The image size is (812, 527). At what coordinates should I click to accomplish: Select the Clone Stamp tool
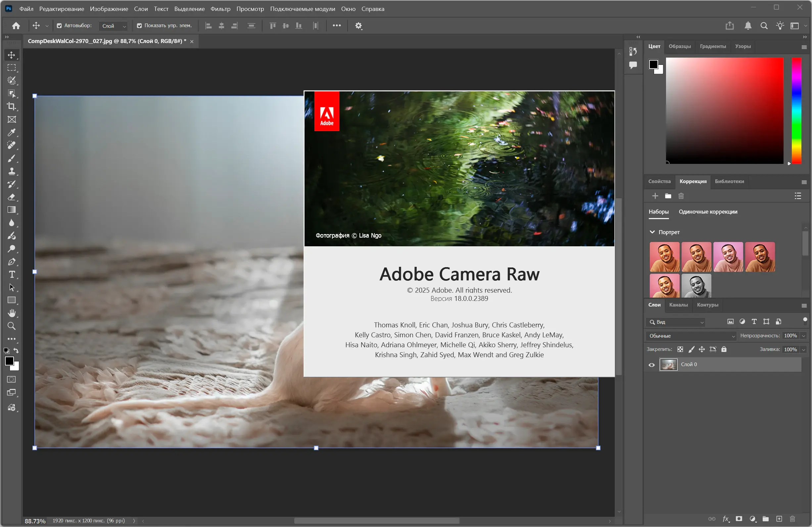click(x=12, y=171)
